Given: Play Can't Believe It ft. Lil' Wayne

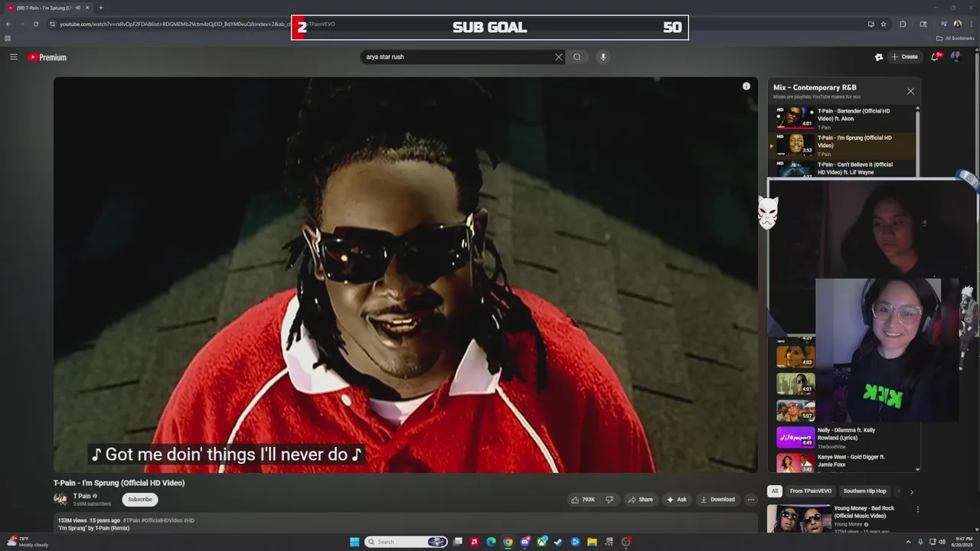Looking at the screenshot, I should [841, 169].
